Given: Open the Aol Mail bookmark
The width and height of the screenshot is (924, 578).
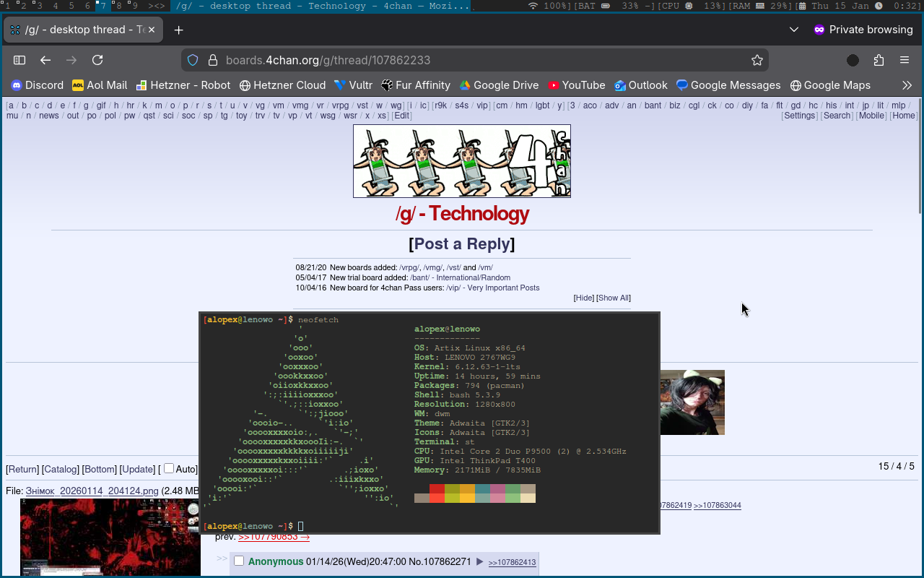Looking at the screenshot, I should click(x=100, y=85).
